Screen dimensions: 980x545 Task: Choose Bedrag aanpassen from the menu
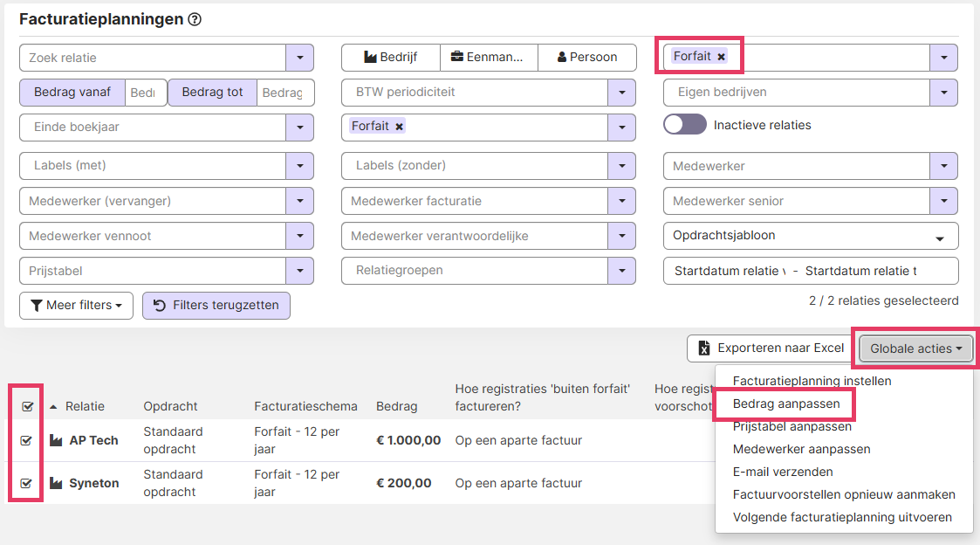(x=786, y=404)
